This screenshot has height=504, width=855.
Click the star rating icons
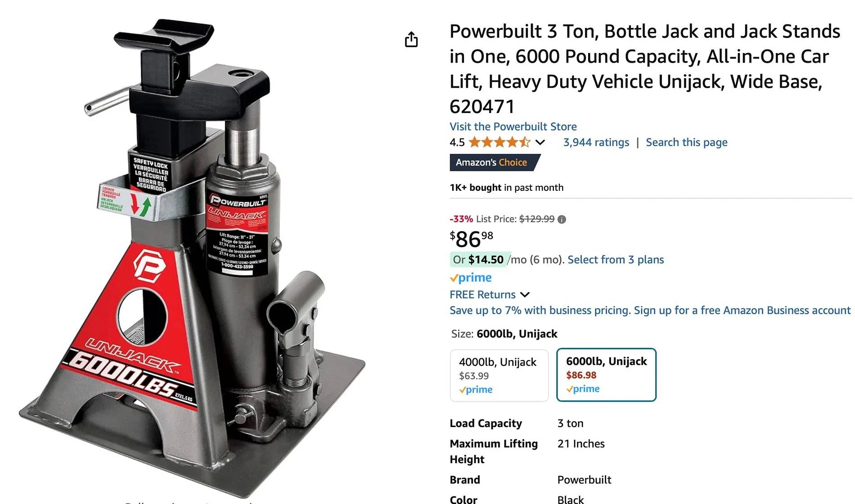point(499,143)
